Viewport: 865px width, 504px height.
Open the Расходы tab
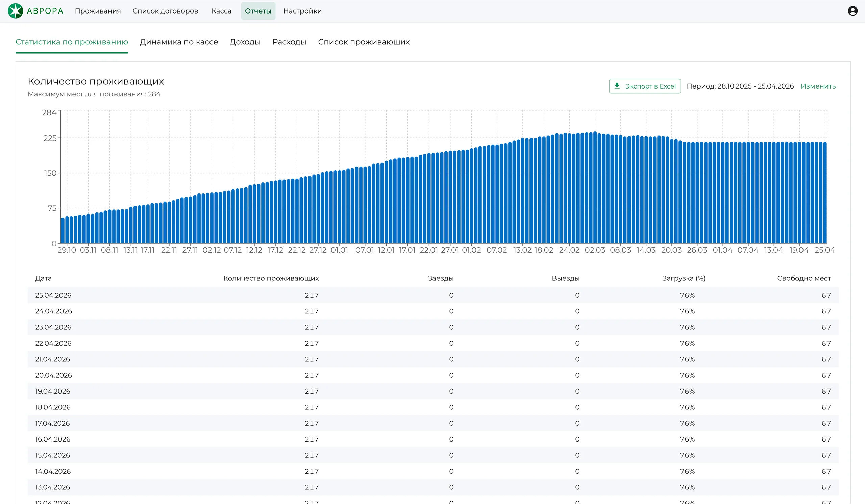coord(289,42)
